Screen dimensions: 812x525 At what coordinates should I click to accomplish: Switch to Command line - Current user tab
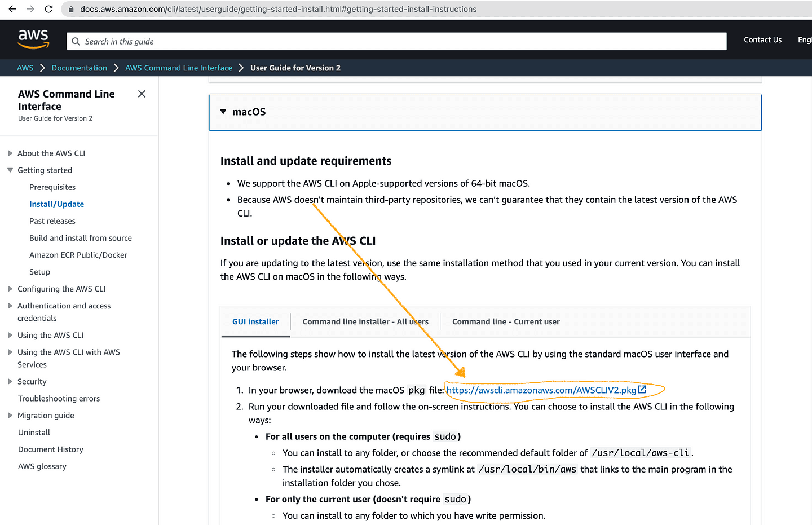click(506, 321)
